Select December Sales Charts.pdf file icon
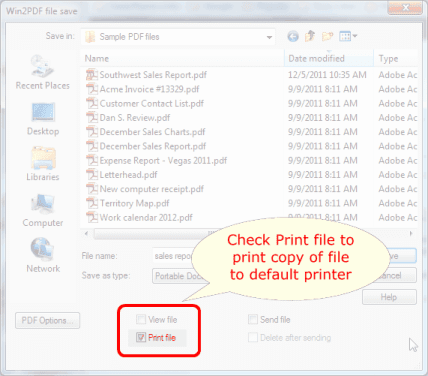The height and width of the screenshot is (376, 428). pos(92,132)
